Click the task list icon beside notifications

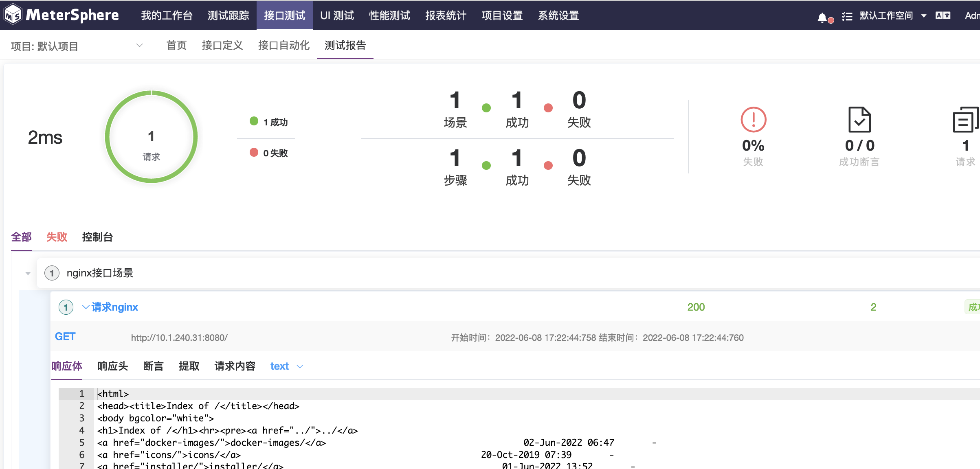pyautogui.click(x=847, y=16)
